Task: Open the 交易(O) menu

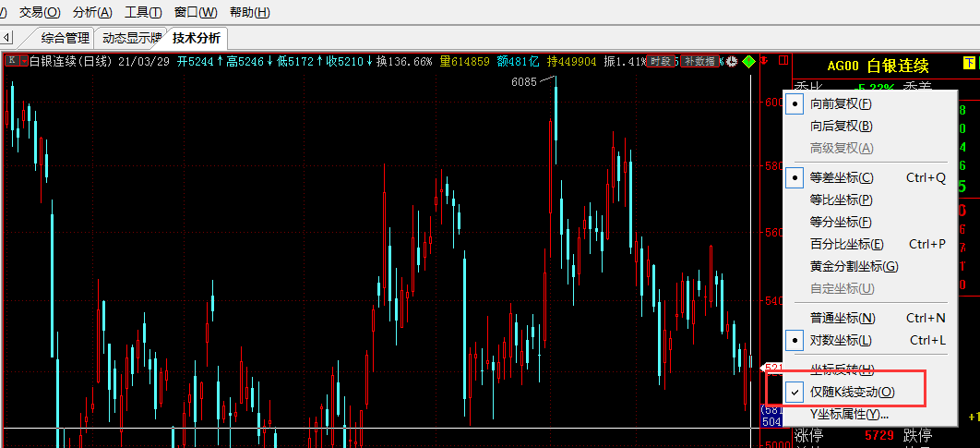Action: [40, 12]
